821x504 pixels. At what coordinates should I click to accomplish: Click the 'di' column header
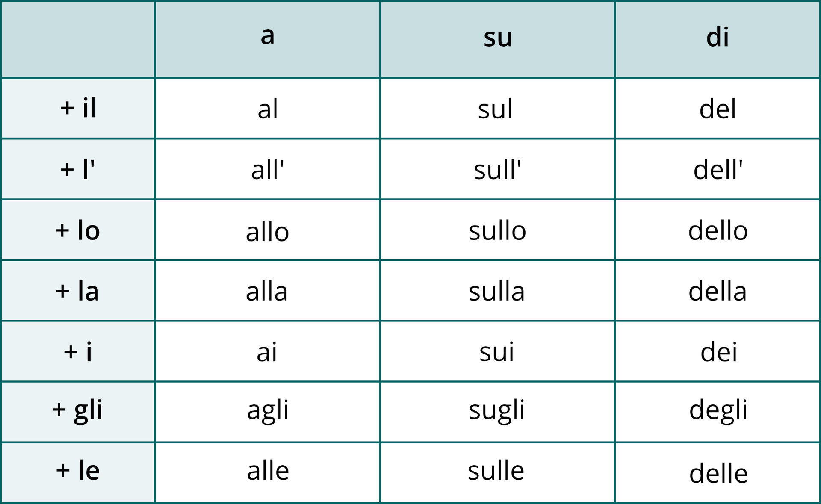(718, 38)
